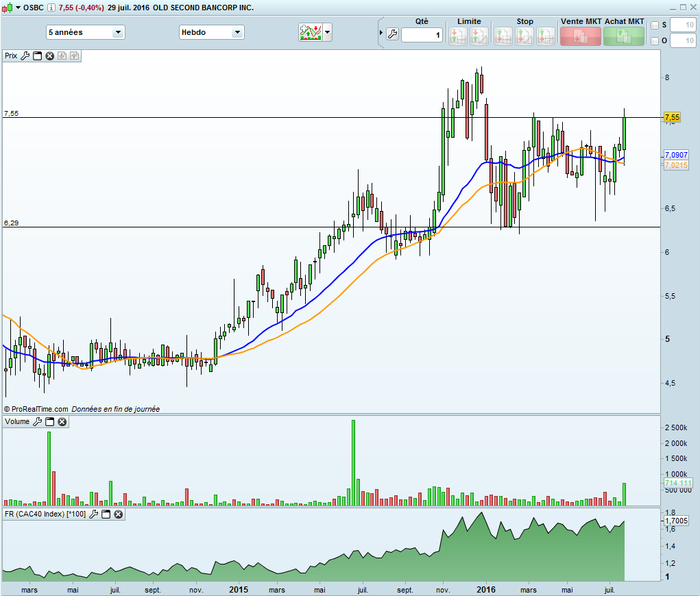Open the trading settings wrench

[x=392, y=34]
